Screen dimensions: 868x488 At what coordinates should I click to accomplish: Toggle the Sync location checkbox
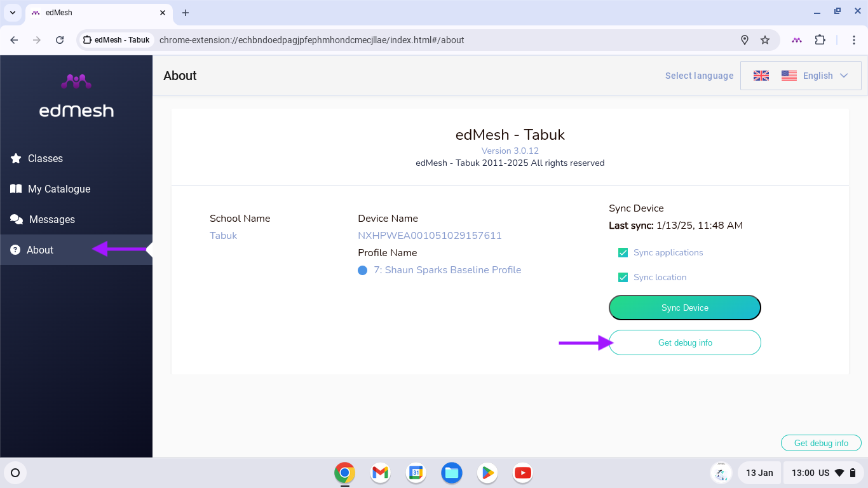(x=623, y=278)
